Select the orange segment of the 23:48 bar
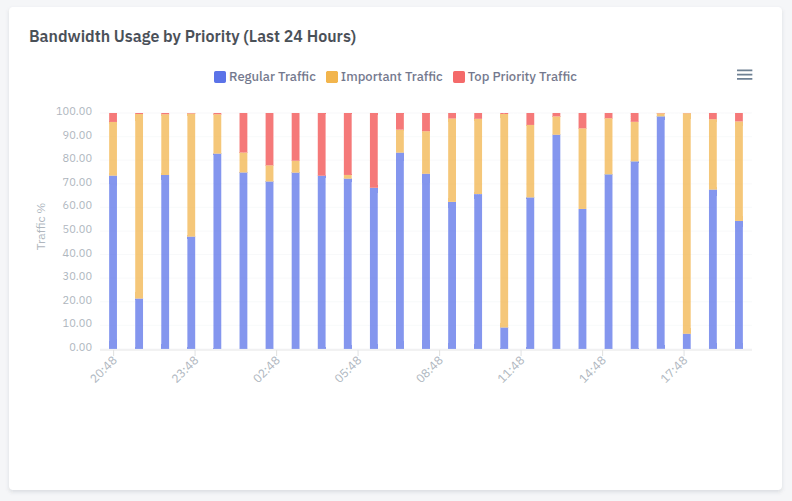The width and height of the screenshot is (792, 501). coord(191,175)
